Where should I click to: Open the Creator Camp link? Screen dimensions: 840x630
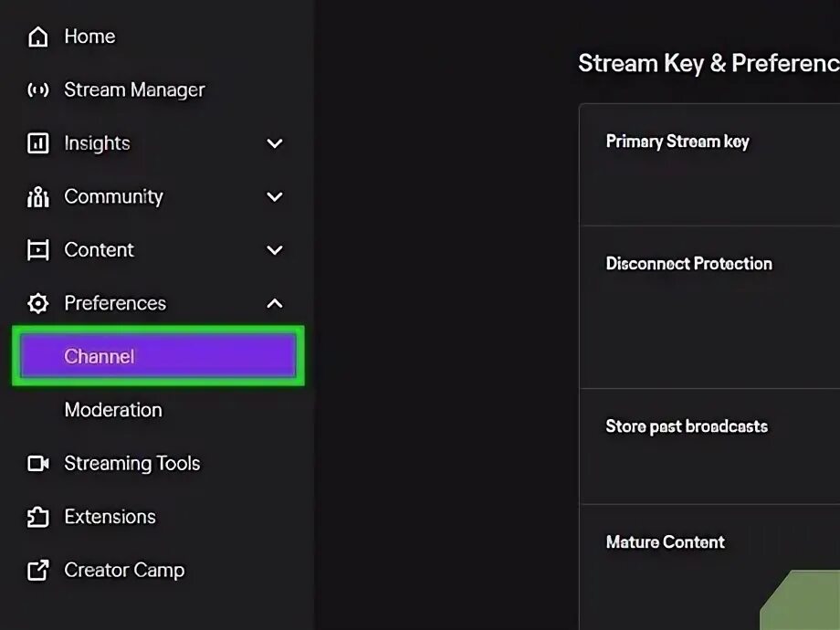tap(124, 571)
